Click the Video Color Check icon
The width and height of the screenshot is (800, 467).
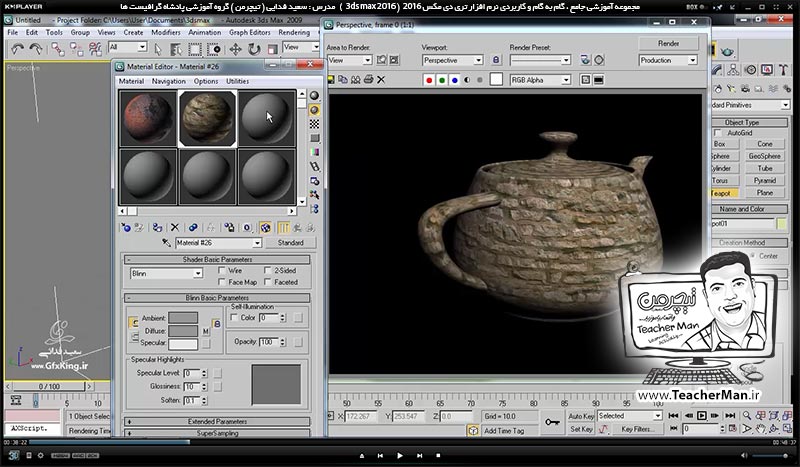[314, 152]
